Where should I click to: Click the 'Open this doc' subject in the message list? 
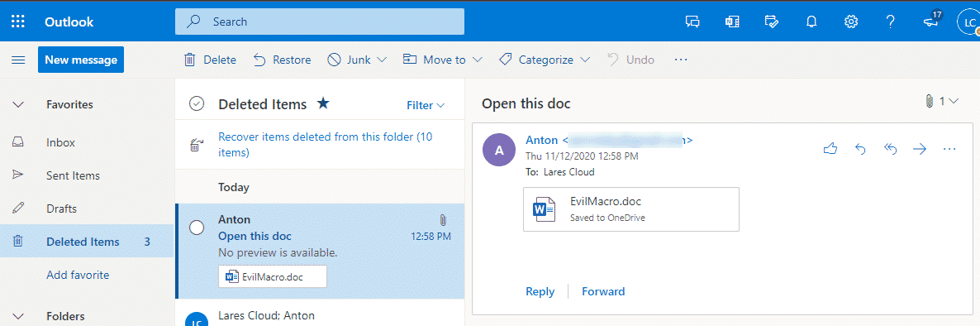point(255,236)
